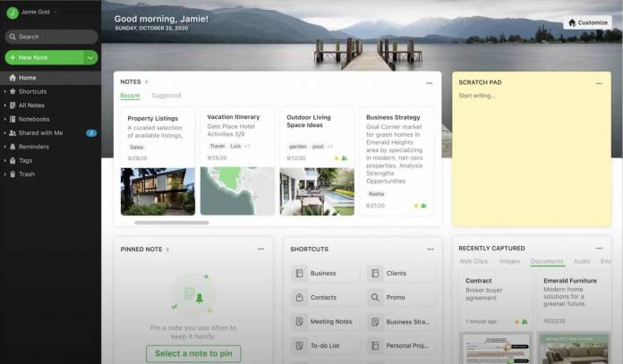Open the Promo saved search shortcut

pos(401,297)
